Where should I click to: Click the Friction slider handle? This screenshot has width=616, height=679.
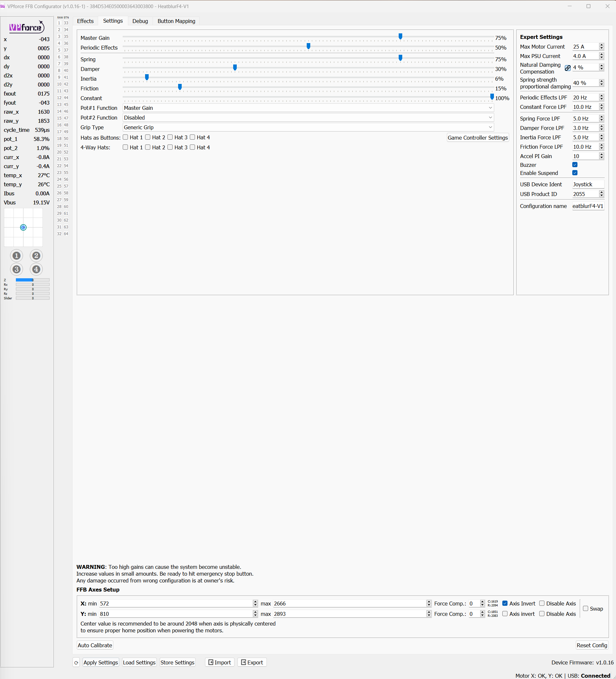point(180,87)
